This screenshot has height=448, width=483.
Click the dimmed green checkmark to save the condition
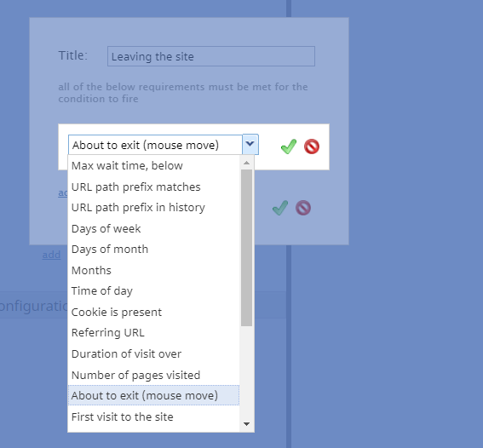[280, 208]
